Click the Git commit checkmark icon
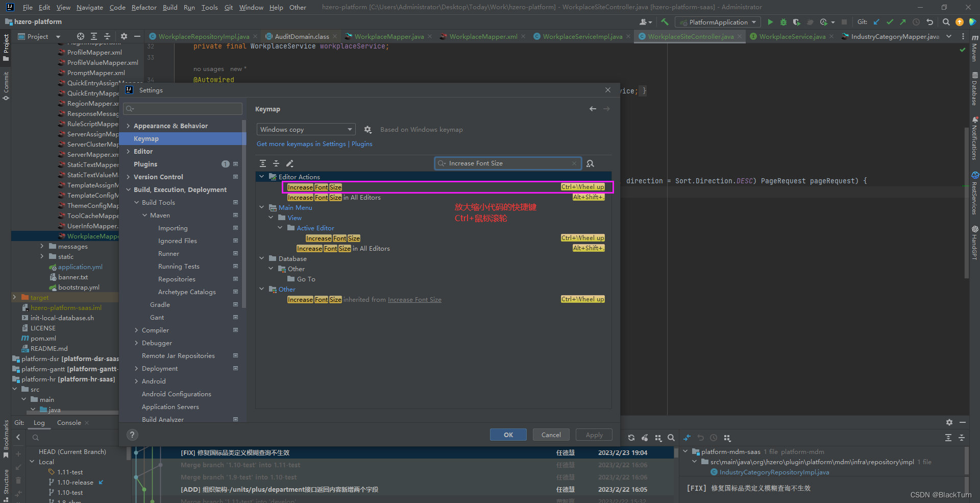This screenshot has height=503, width=980. click(x=890, y=22)
